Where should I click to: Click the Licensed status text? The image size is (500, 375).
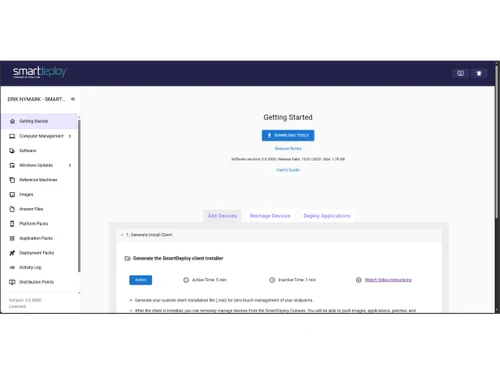[x=17, y=306]
